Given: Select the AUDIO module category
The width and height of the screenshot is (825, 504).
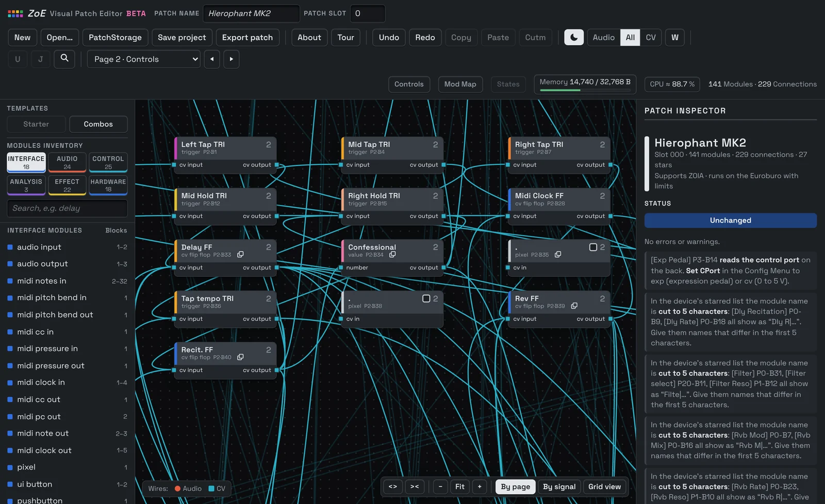Looking at the screenshot, I should click(67, 162).
